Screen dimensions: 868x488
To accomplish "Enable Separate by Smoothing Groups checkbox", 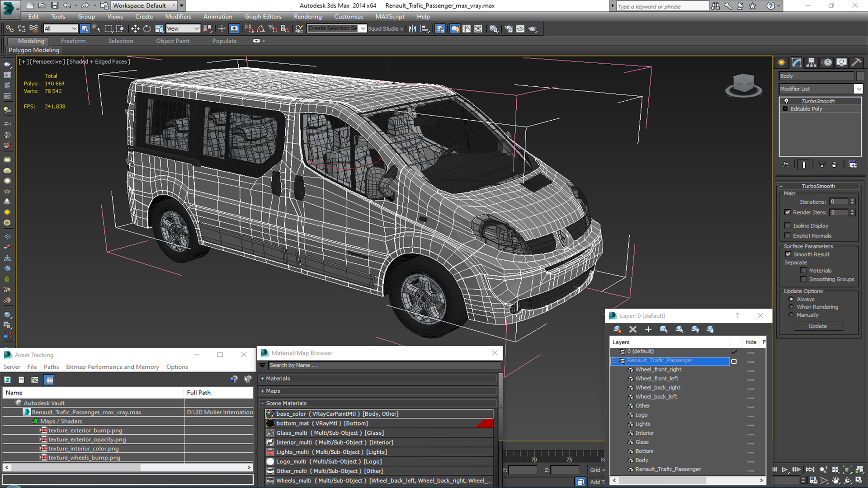I will [803, 279].
